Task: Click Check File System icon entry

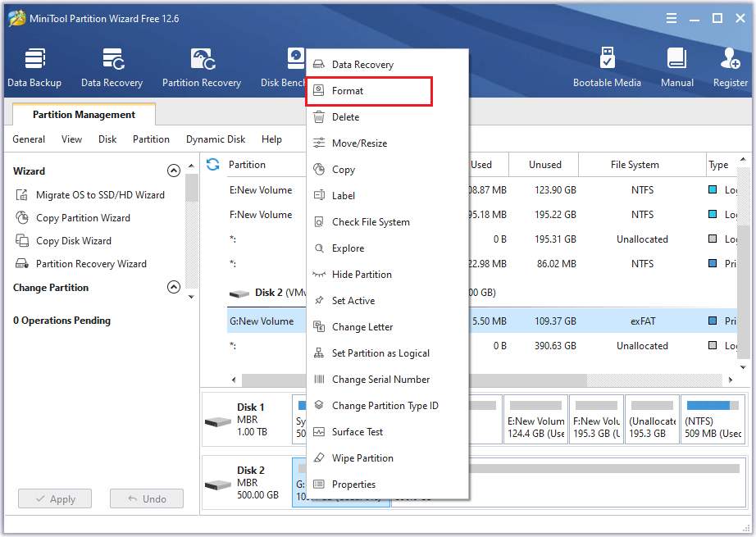Action: (x=387, y=221)
